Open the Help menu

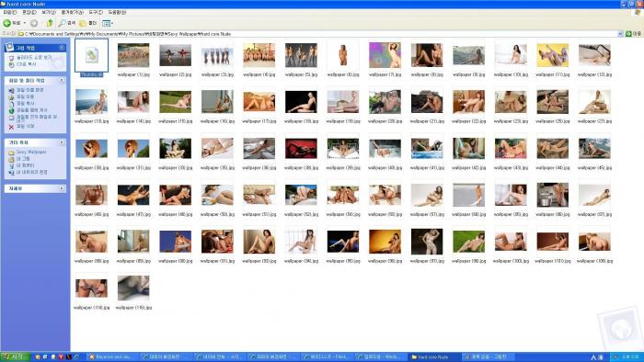(x=117, y=12)
